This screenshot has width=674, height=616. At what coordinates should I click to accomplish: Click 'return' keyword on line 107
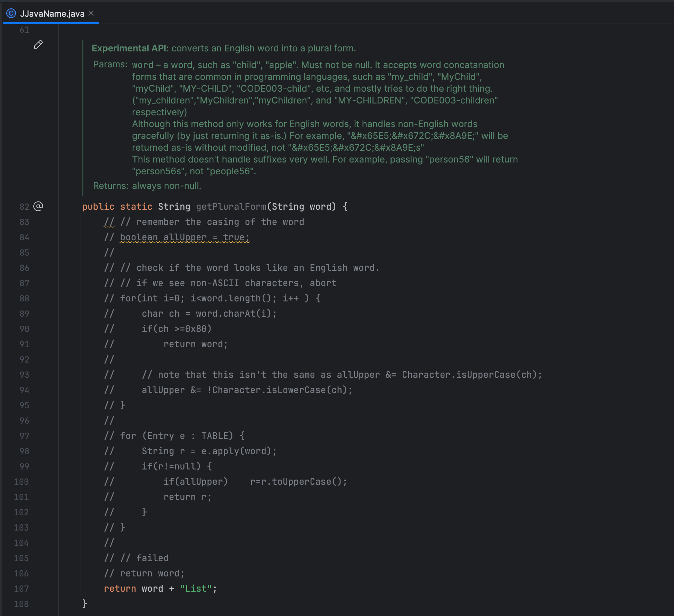(x=120, y=589)
